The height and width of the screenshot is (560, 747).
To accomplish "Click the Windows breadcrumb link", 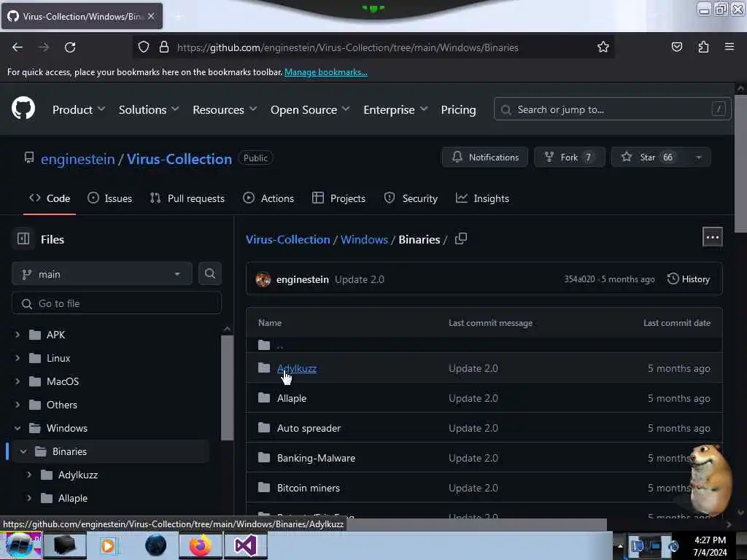I will [x=364, y=239].
